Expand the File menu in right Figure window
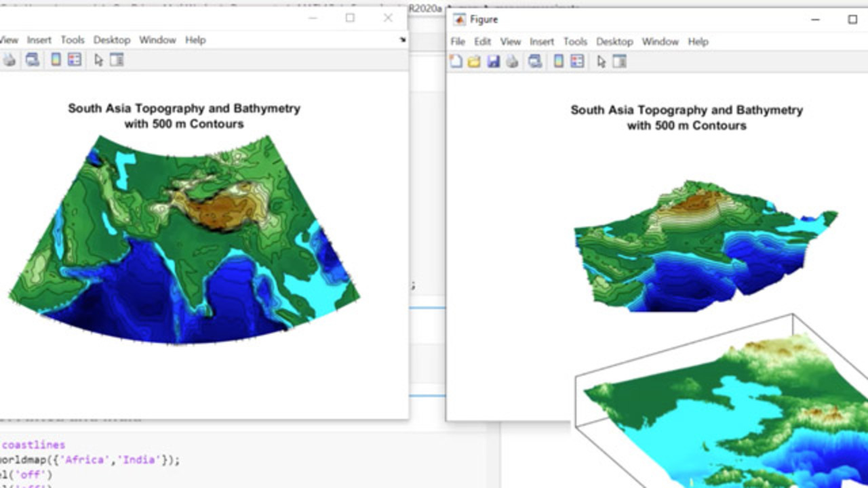 [458, 42]
